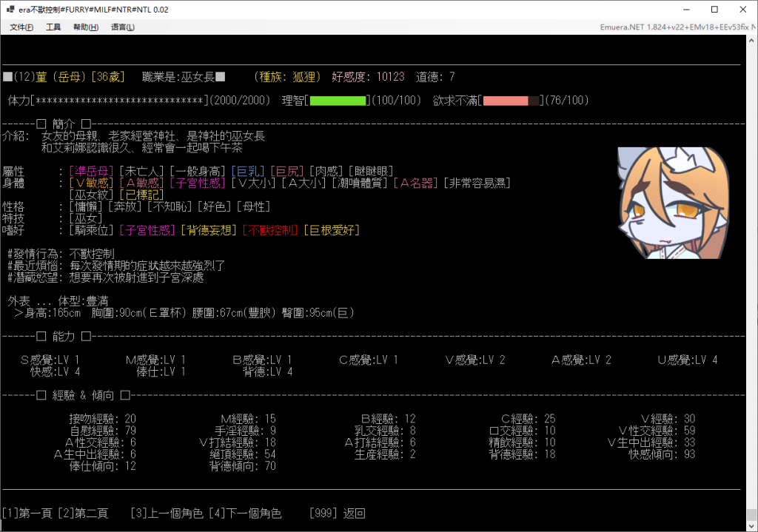Maximize the Emuera window
Viewport: 758px width, 532px height.
[x=714, y=10]
